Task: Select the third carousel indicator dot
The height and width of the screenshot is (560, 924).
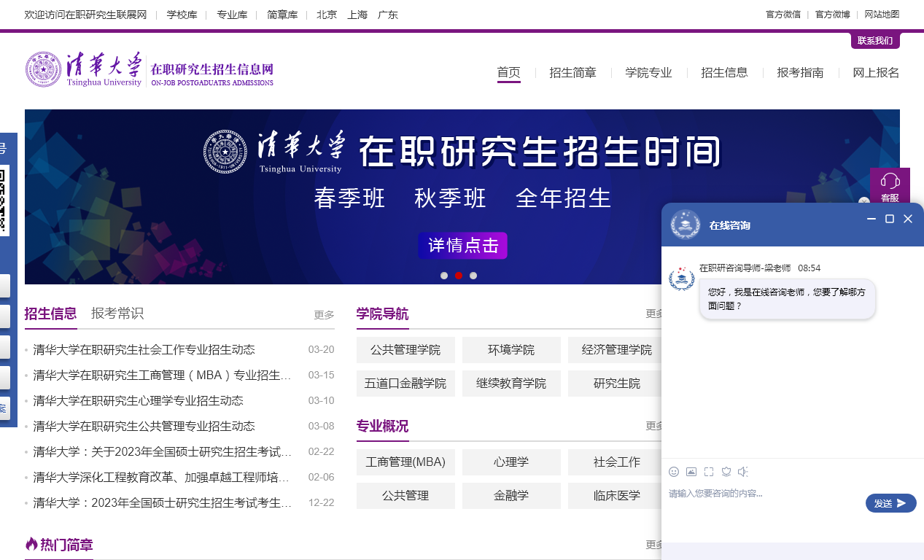Action: (x=473, y=276)
